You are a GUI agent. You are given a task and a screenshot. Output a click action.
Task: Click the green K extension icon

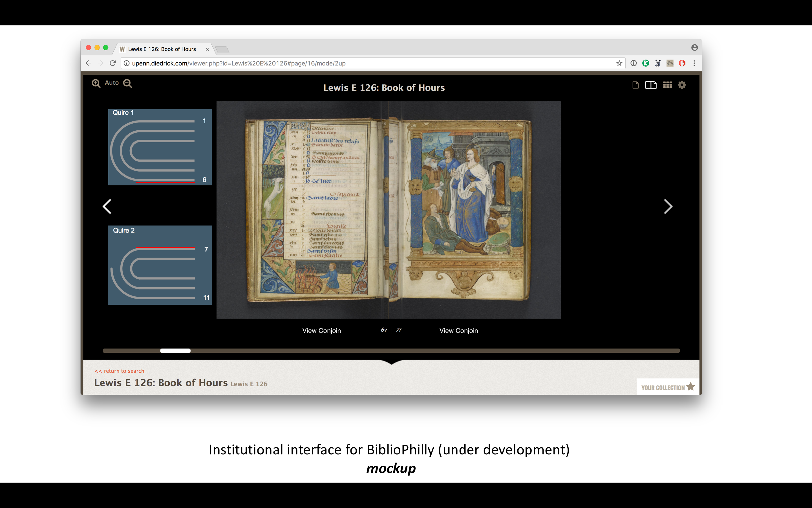point(646,63)
